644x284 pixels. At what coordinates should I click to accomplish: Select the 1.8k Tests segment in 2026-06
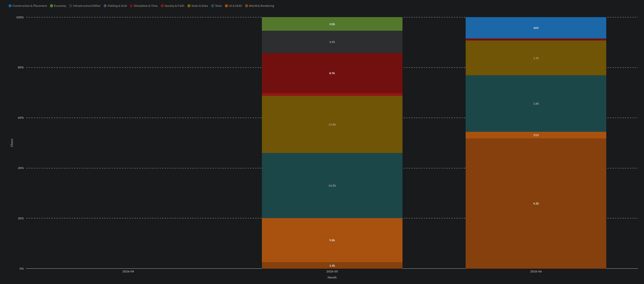pyautogui.click(x=536, y=103)
